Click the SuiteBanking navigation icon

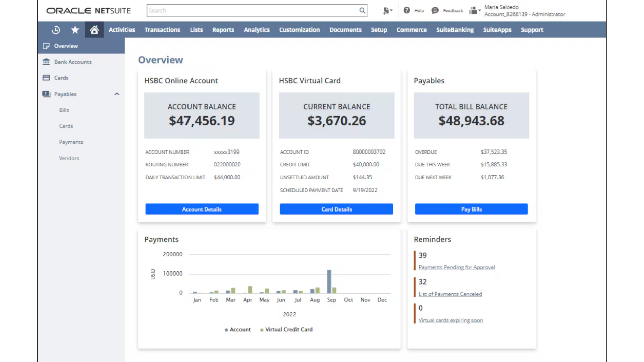tap(455, 29)
